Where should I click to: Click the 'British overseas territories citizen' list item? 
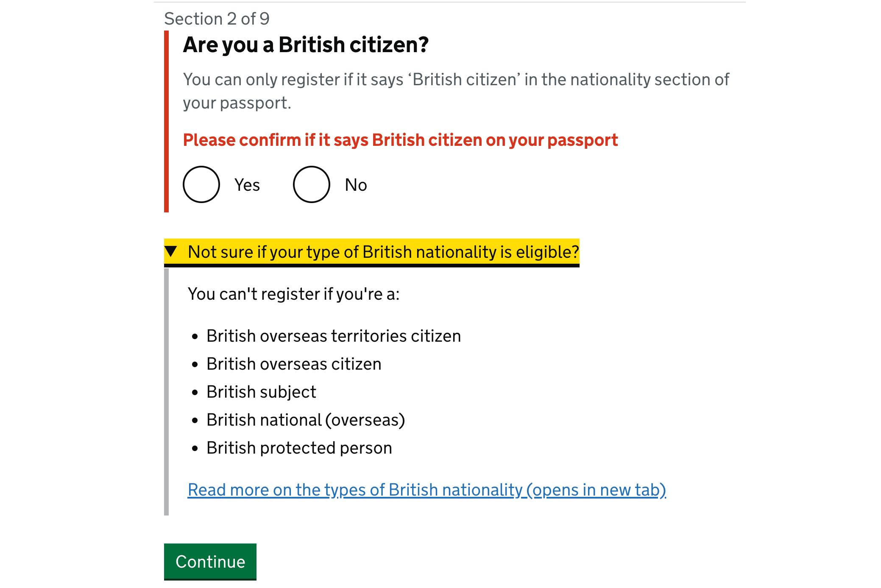[x=334, y=335]
